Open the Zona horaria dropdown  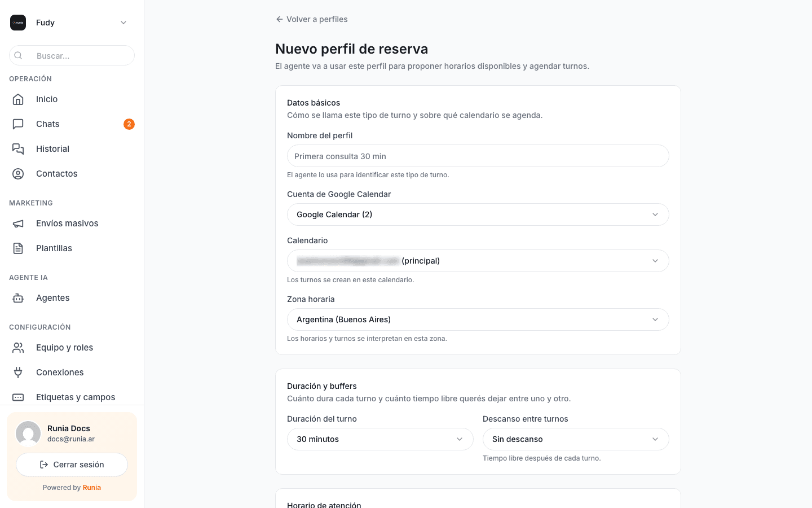(478, 319)
